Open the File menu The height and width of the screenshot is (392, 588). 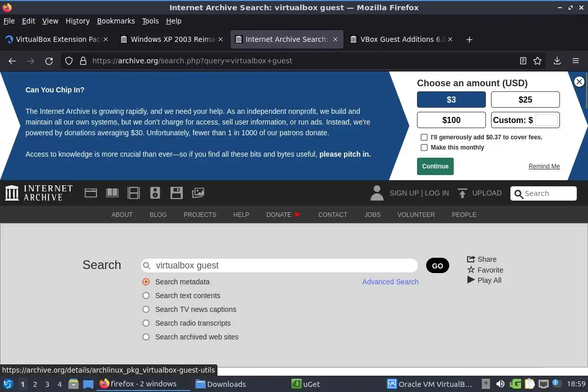coord(9,21)
